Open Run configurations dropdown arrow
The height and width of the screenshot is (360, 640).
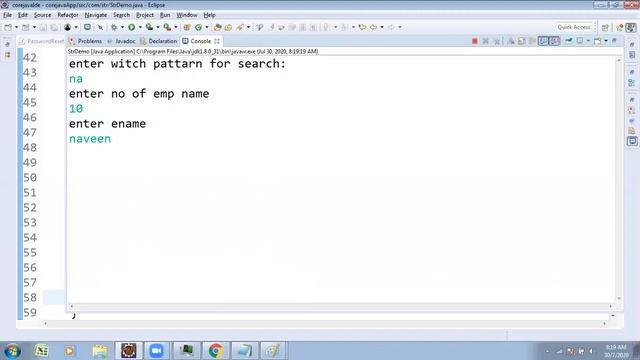(x=140, y=27)
